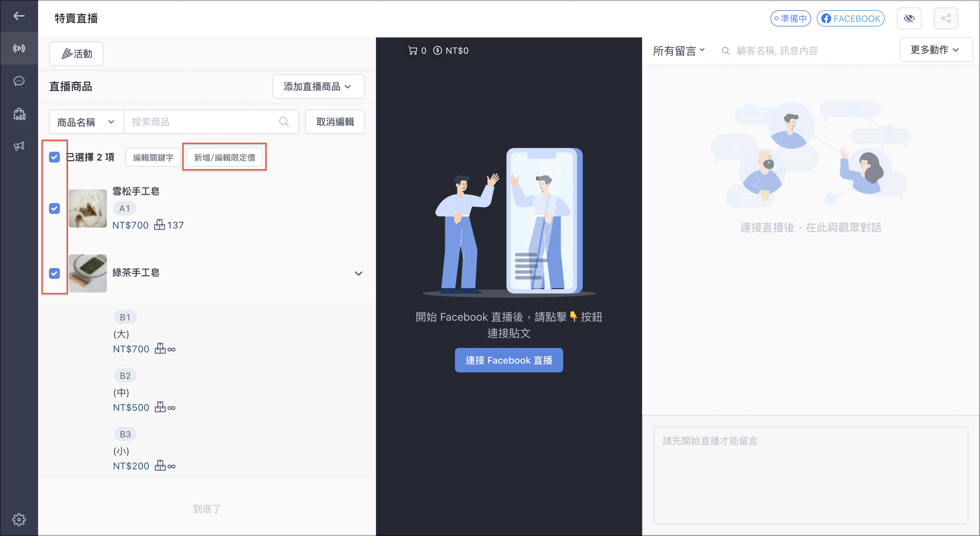Image resolution: width=980 pixels, height=536 pixels.
Task: Open the 添加直播商品 dropdown
Action: [318, 86]
